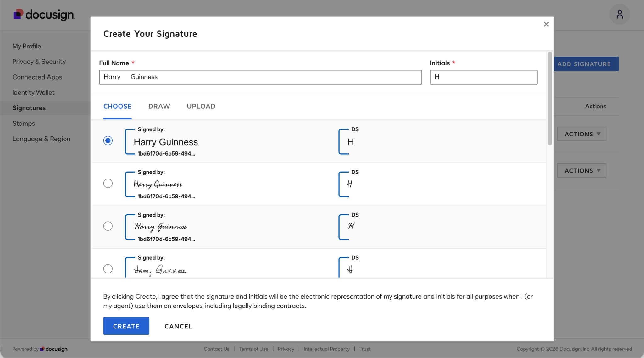Select the second cursive signature style
Viewport: 644px width, 358px height.
point(108,183)
